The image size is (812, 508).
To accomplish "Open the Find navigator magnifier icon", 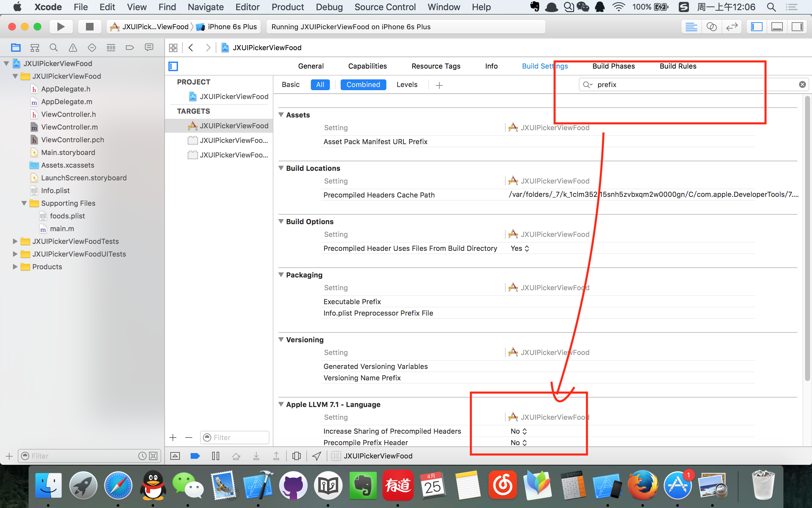I will coord(53,48).
